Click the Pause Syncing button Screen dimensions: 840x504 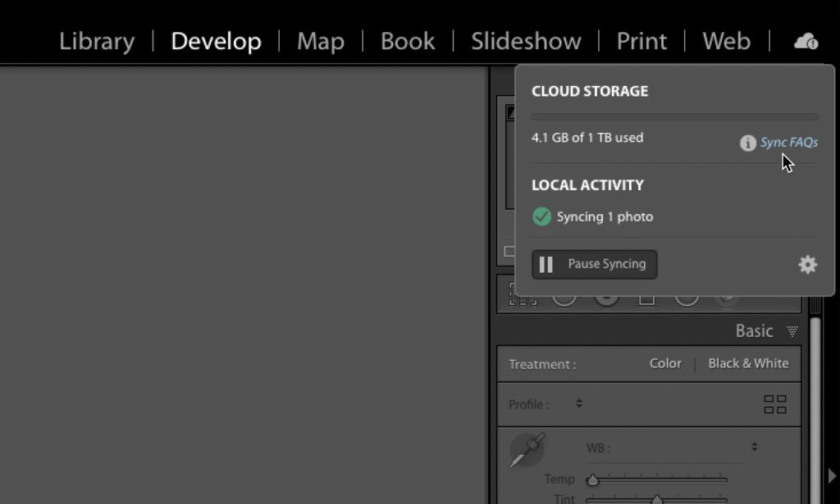pos(595,265)
